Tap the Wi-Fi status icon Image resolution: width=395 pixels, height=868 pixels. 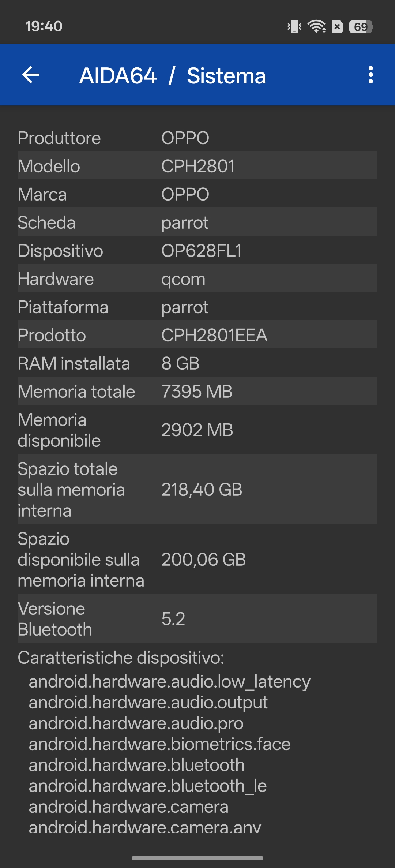[x=316, y=26]
